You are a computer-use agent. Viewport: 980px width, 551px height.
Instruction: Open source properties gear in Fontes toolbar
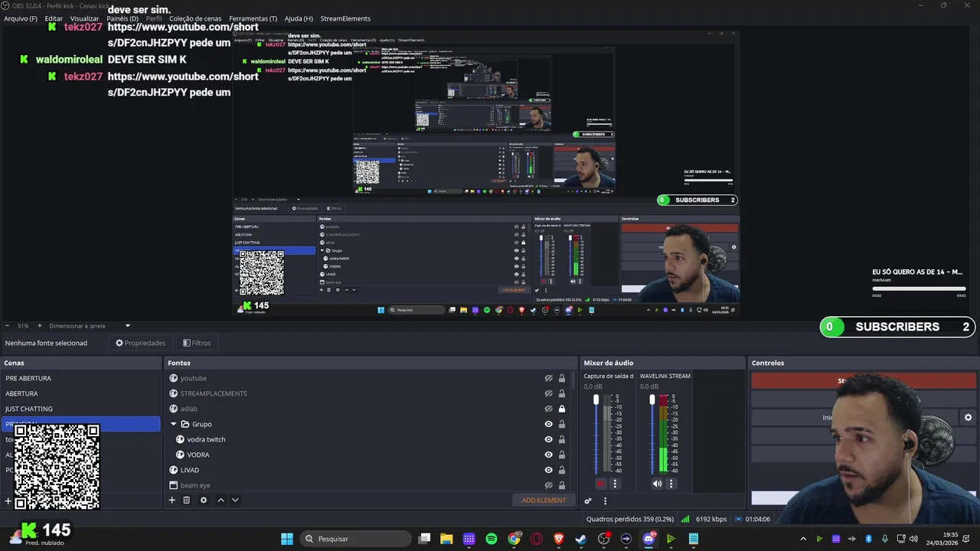coord(203,500)
